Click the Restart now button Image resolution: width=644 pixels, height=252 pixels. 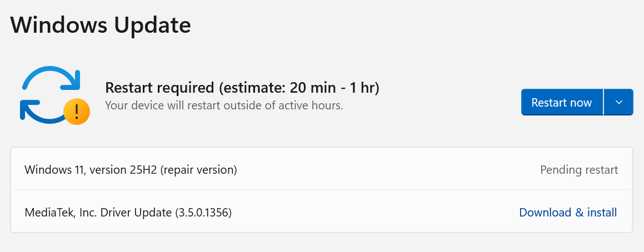(561, 102)
